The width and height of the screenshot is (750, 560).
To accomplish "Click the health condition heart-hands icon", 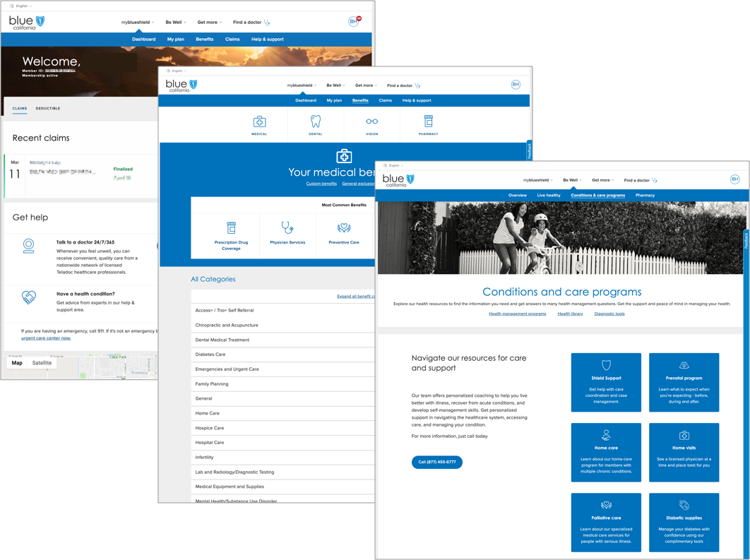I will coord(29,297).
